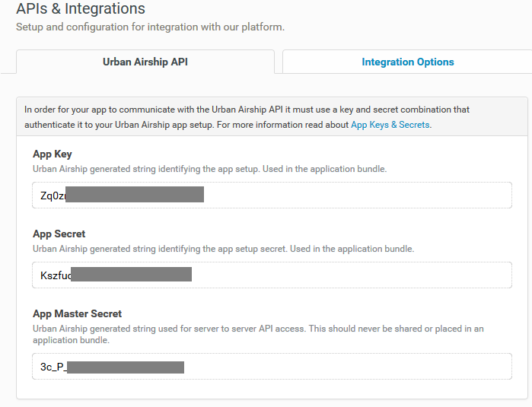This screenshot has height=407, width=532.
Task: Click the App Secret field starting with Kszfu
Action: [x=272, y=275]
